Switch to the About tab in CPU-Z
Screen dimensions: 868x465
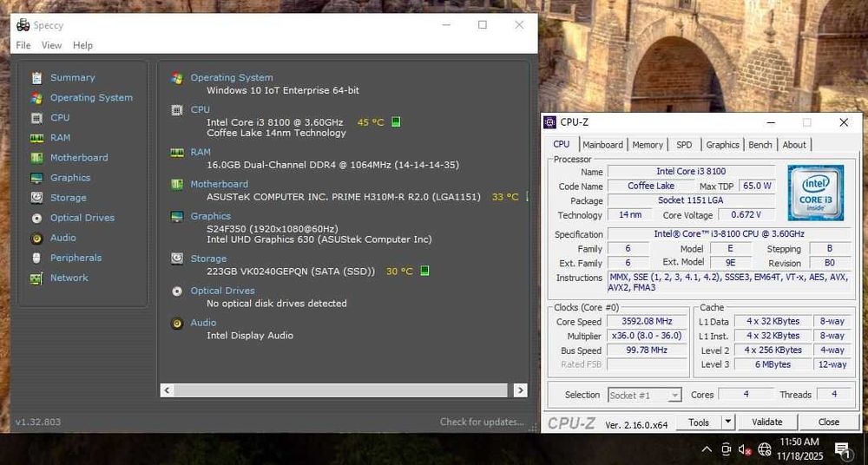[794, 145]
